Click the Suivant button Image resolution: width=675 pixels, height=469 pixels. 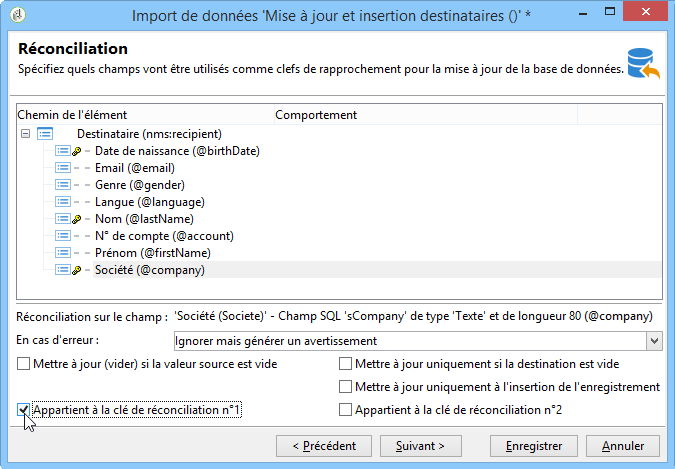(x=420, y=445)
